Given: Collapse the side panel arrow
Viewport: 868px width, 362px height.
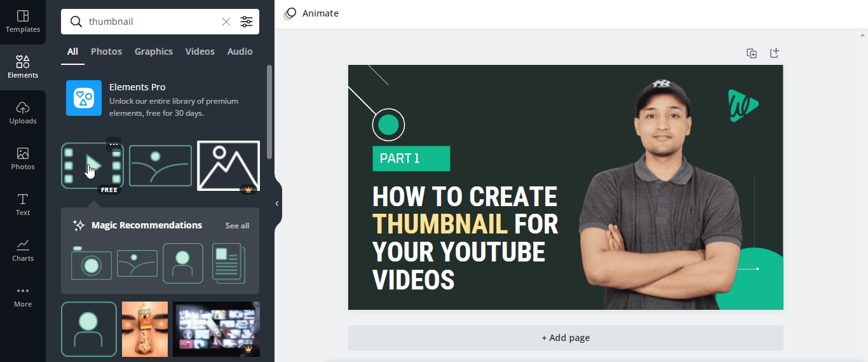Looking at the screenshot, I should [277, 204].
